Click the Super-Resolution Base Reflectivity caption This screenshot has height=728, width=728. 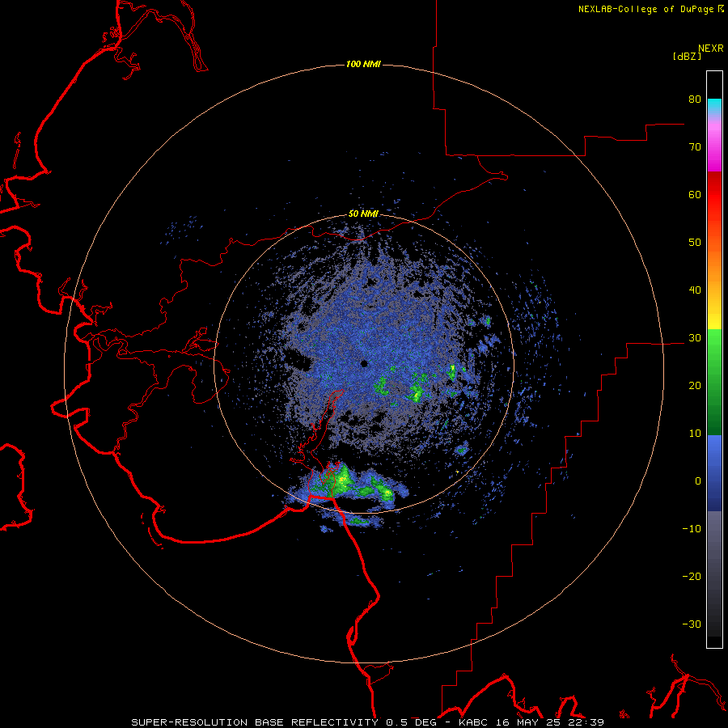coord(255,722)
